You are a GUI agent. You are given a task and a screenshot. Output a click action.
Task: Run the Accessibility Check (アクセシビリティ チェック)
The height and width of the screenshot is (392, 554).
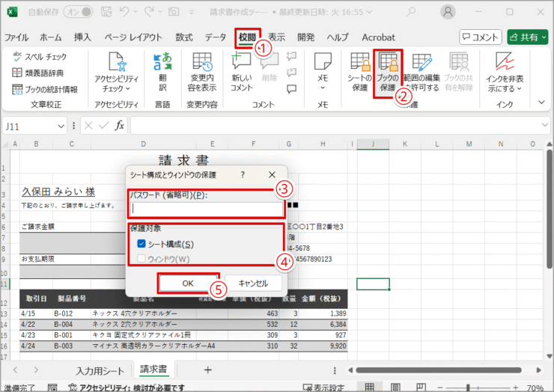[x=116, y=73]
